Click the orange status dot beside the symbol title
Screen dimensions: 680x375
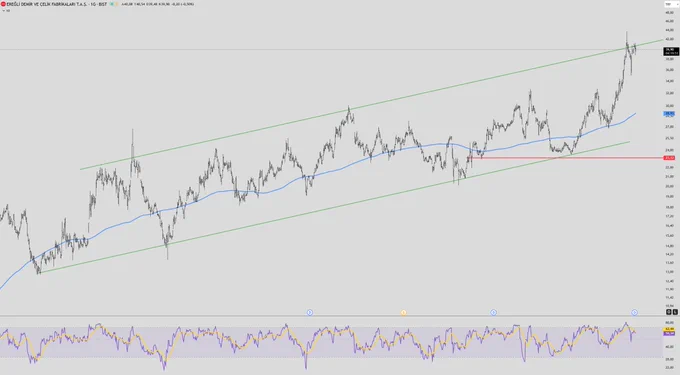coord(116,4)
